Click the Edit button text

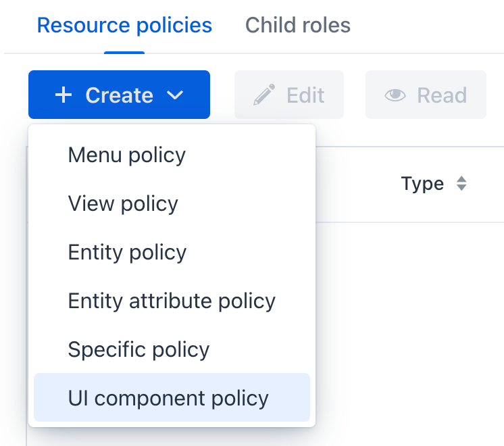pyautogui.click(x=305, y=95)
